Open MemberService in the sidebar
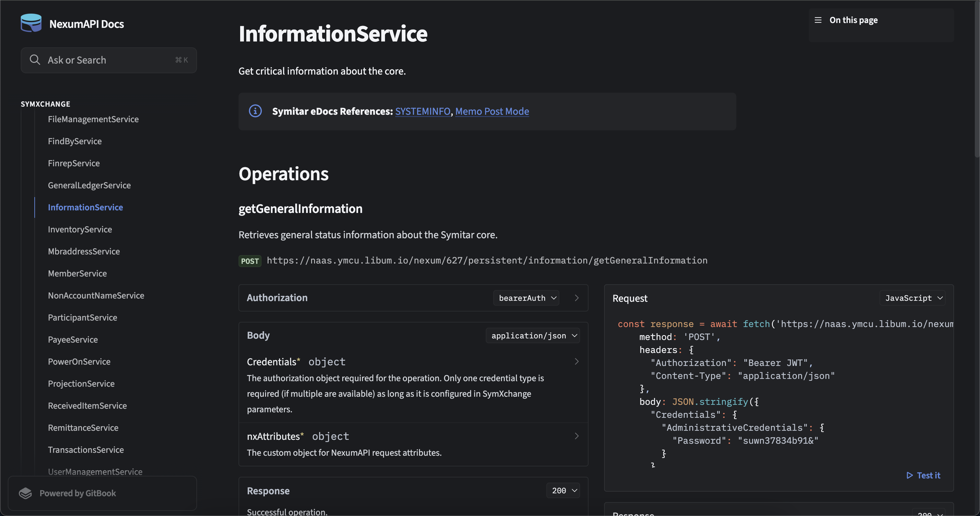980x516 pixels. [x=77, y=273]
